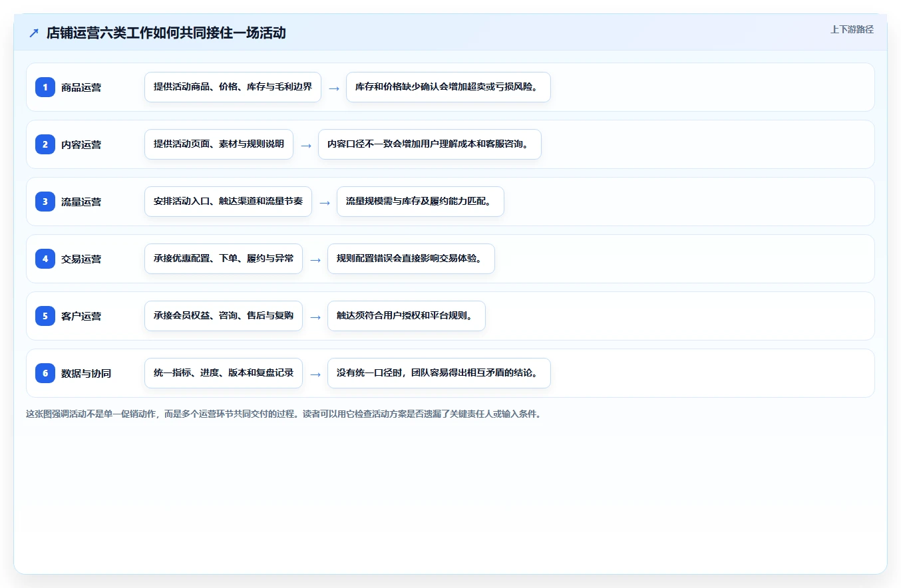The width and height of the screenshot is (901, 588).
Task: Click the number 4 badge for 交易运营
Action: 45,259
